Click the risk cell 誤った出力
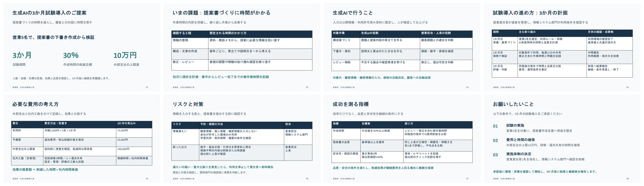Viewport: 644px width, 186px height. 185,153
